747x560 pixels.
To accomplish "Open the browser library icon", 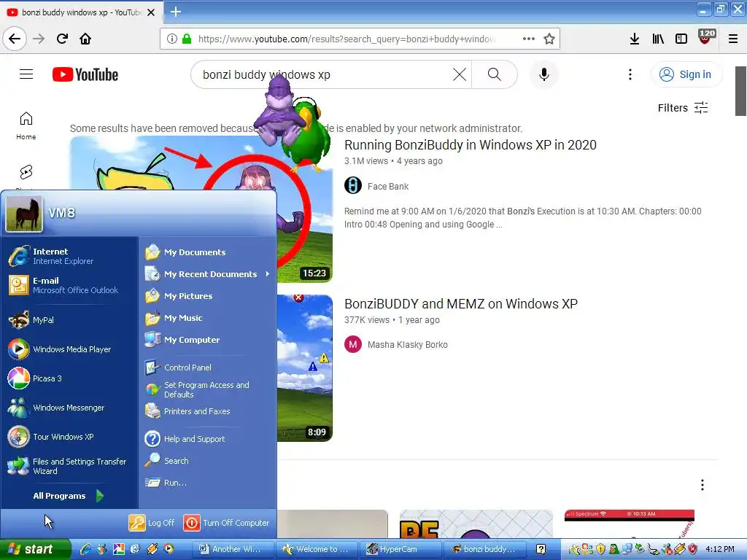I will 658,39.
